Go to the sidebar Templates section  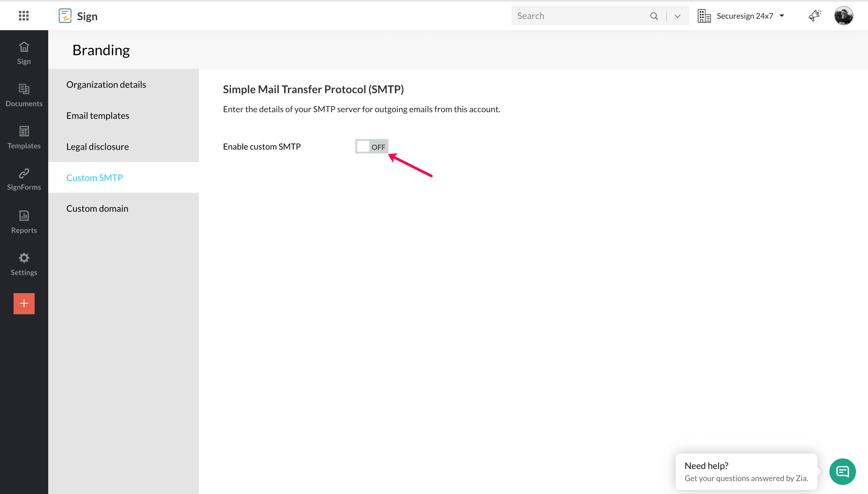(x=24, y=137)
